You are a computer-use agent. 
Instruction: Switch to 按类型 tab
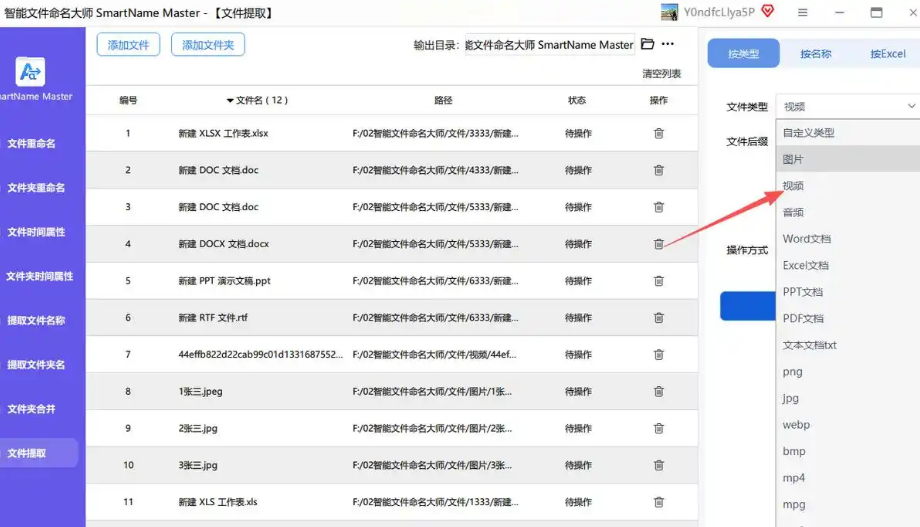tap(743, 53)
